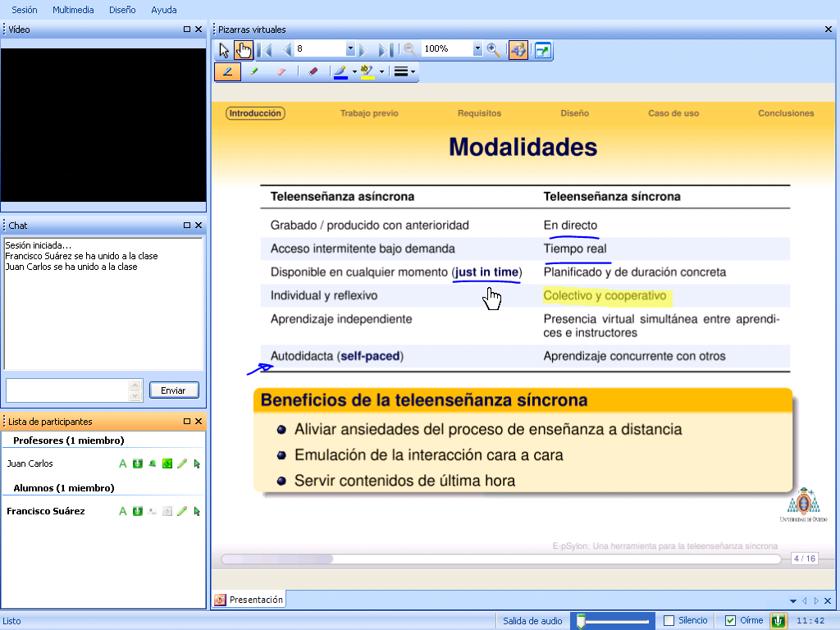
Task: Toggle Juan Carlos's microphone permission icon
Action: (x=138, y=464)
